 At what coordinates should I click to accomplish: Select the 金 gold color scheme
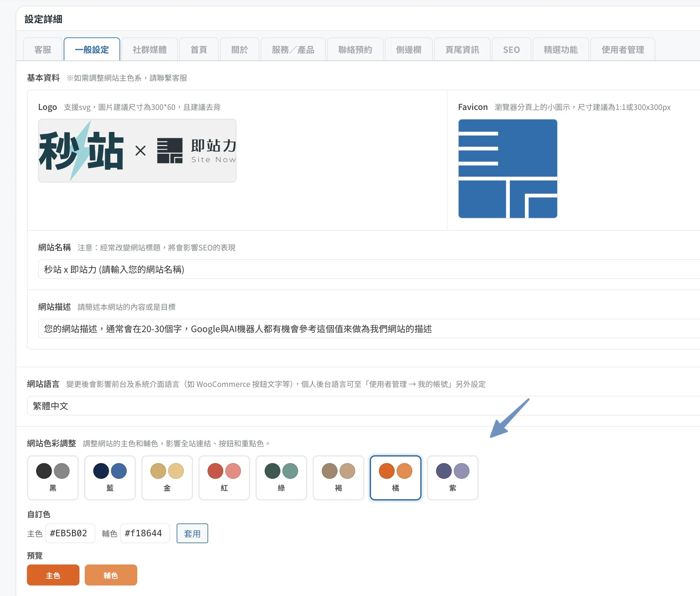(x=167, y=478)
